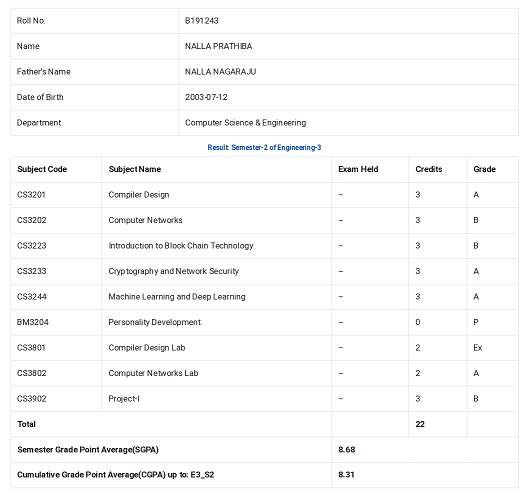
Task: Click the Credits column header
Action: (428, 169)
